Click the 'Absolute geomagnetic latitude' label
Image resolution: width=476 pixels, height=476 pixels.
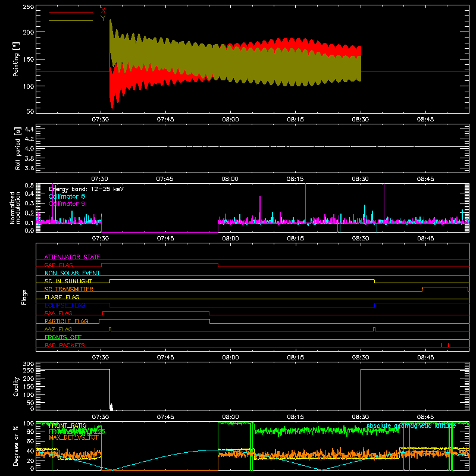tap(411, 425)
